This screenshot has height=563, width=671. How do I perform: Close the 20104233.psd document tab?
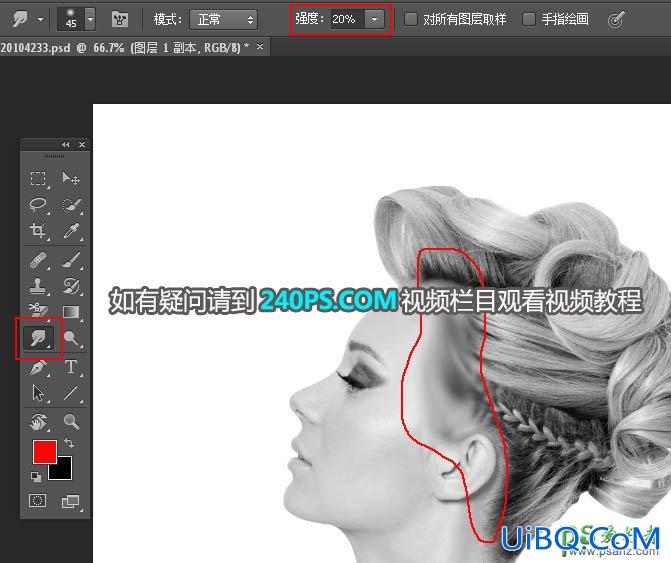tap(260, 47)
